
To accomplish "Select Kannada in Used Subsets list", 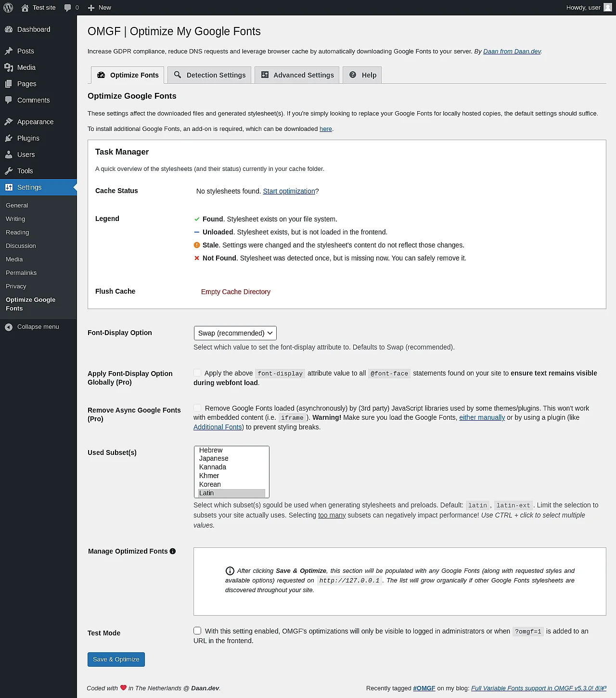I will click(231, 467).
